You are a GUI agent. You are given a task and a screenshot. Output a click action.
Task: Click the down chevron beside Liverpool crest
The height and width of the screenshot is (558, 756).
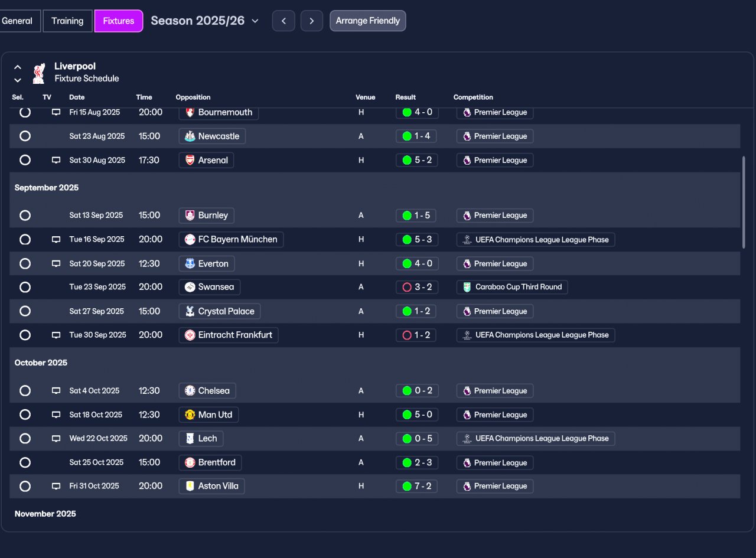[x=18, y=80]
